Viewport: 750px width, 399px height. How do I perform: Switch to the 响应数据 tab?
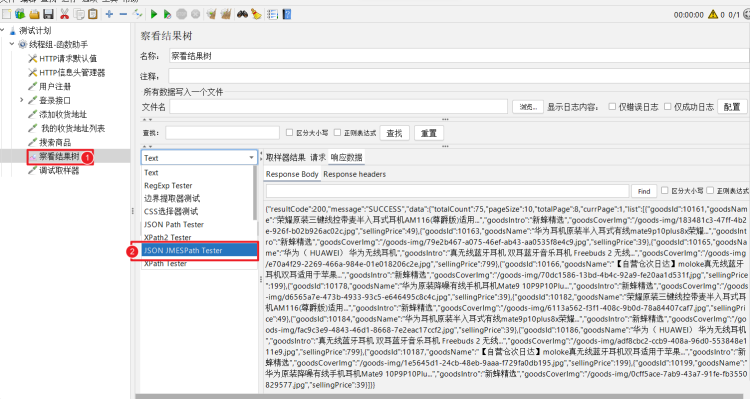point(346,157)
